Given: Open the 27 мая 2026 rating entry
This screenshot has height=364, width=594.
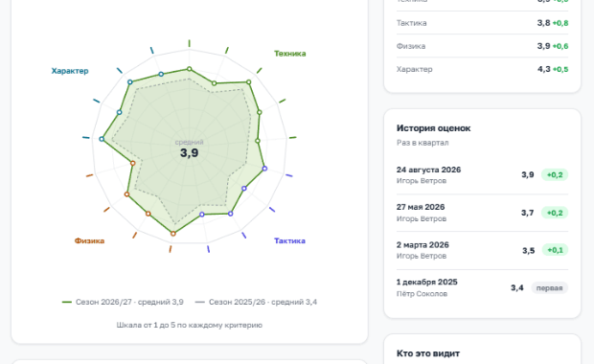Looking at the screenshot, I should tap(482, 213).
